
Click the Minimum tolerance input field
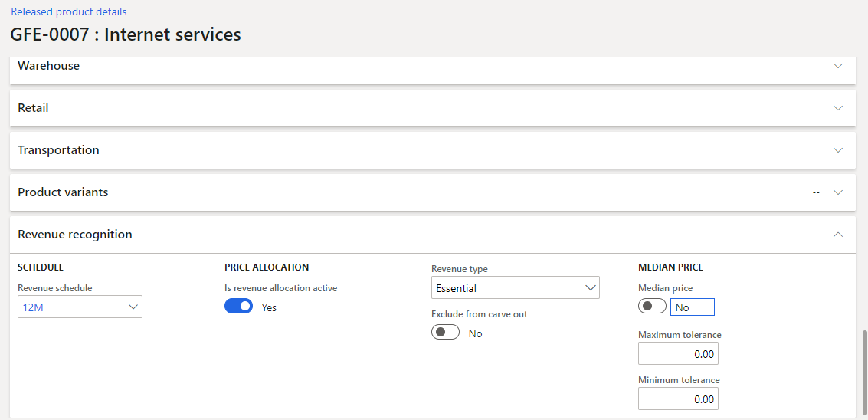678,399
